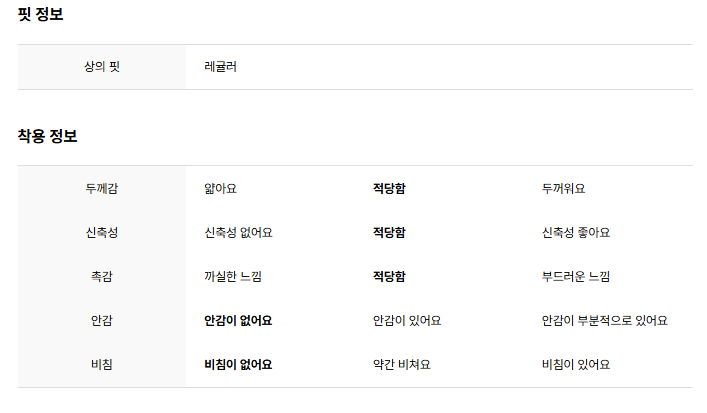Select the 신축성 없어요 option
The image size is (707, 413).
(239, 233)
